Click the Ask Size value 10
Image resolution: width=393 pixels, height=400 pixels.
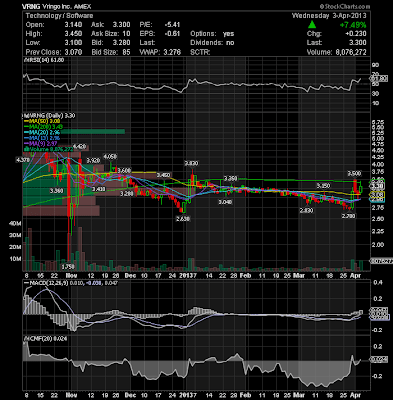(x=126, y=34)
